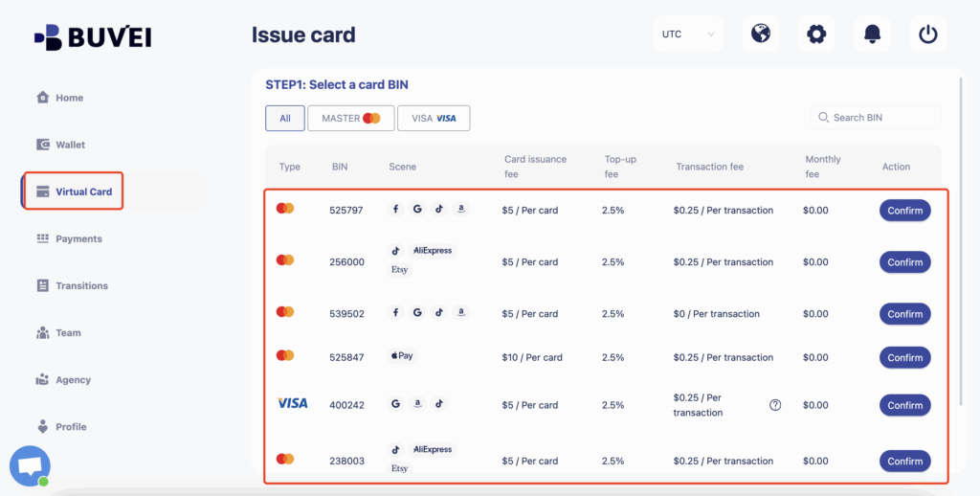The height and width of the screenshot is (496, 980).
Task: Confirm the VISA 400242 BIN
Action: point(904,406)
